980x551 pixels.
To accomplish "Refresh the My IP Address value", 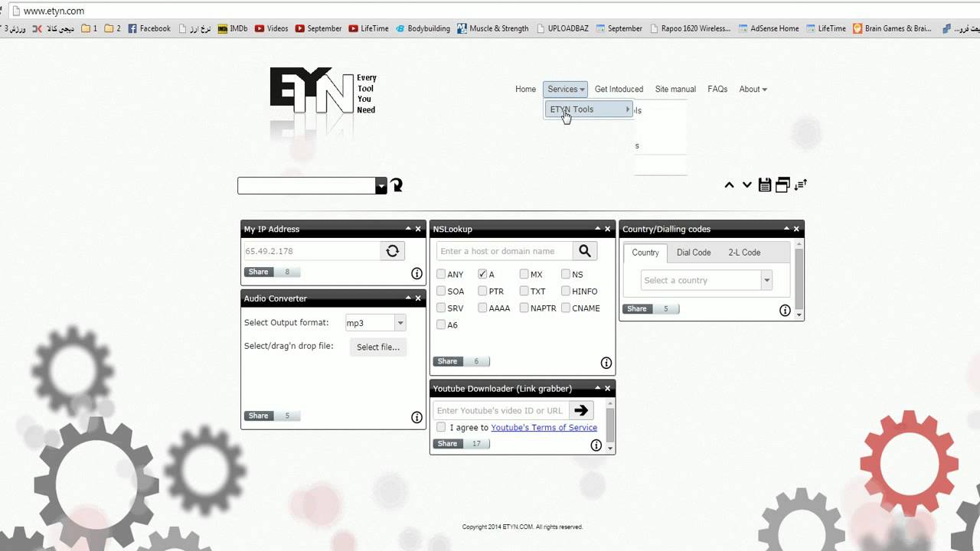I will (393, 251).
